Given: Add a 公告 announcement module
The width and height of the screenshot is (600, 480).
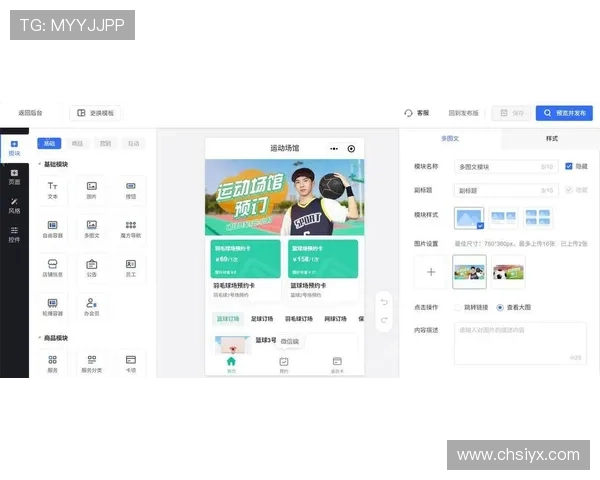Looking at the screenshot, I should (91, 268).
